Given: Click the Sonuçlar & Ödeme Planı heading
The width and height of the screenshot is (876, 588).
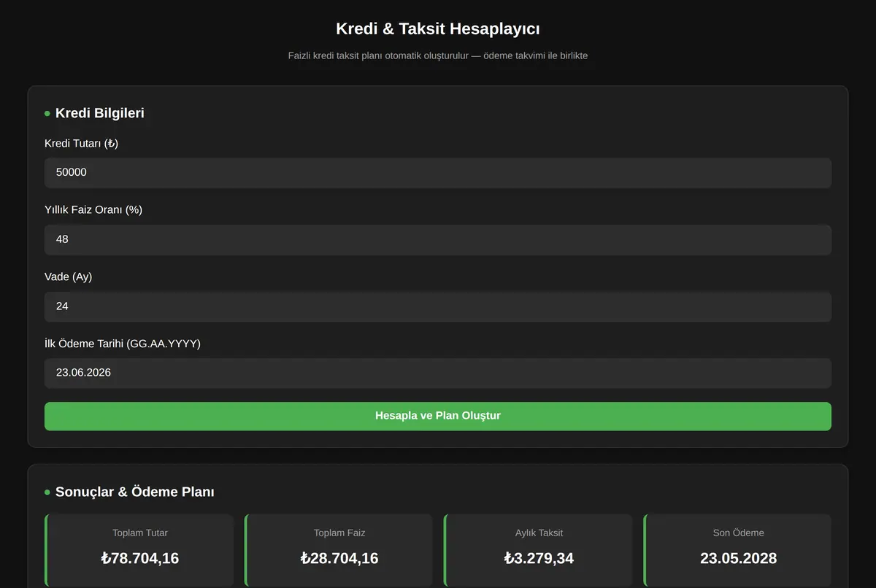Looking at the screenshot, I should [135, 492].
